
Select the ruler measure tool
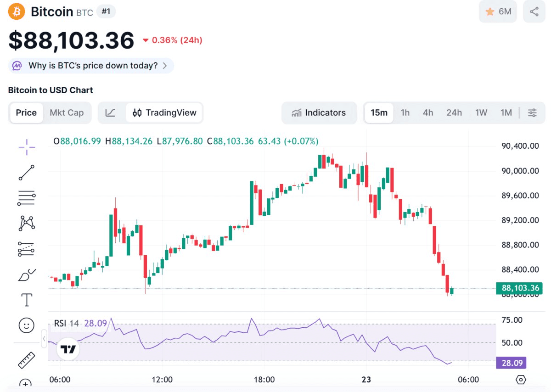27,360
